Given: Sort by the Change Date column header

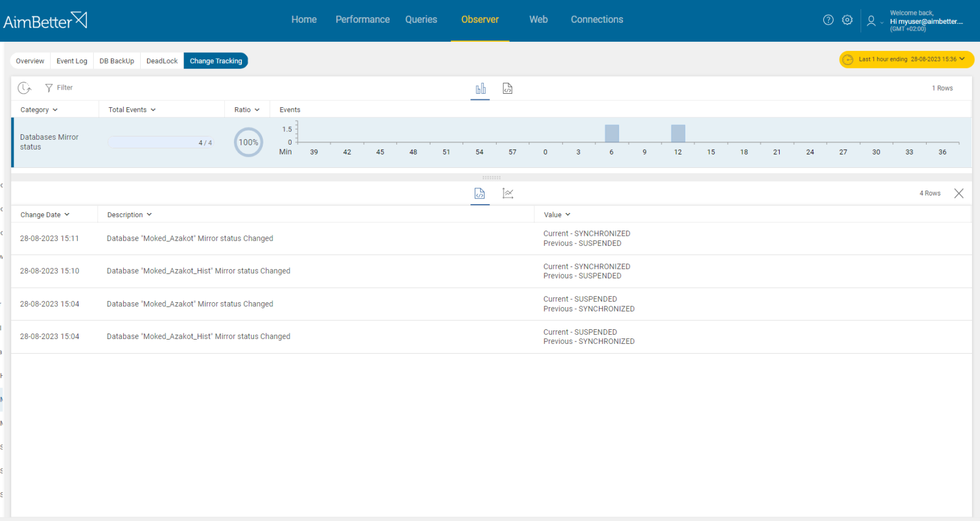Looking at the screenshot, I should pyautogui.click(x=45, y=215).
